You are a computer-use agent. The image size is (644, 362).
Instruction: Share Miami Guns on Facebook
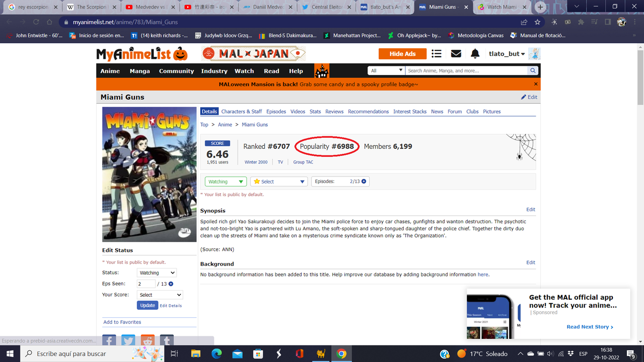(x=109, y=340)
